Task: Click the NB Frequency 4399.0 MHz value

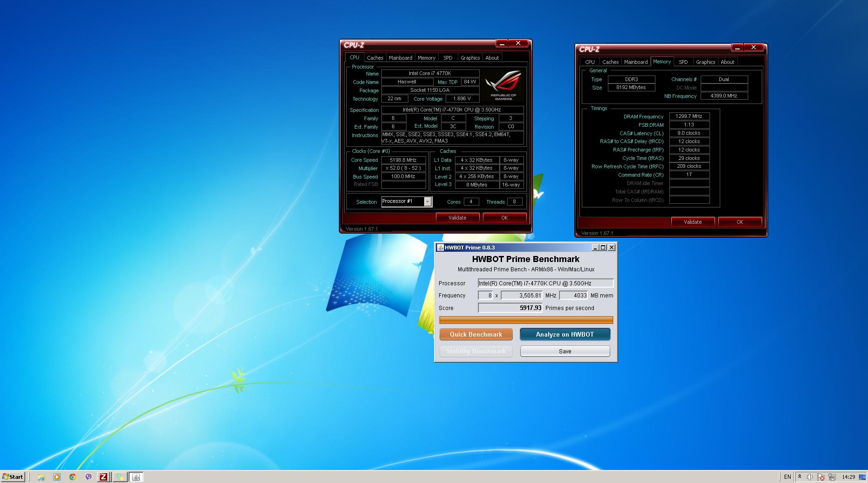Action: 724,96
